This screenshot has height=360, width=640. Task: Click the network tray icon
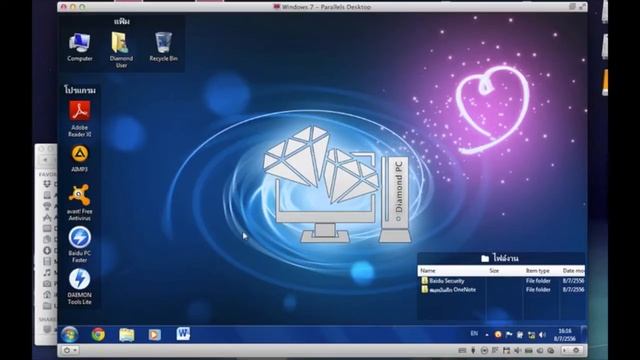(x=531, y=335)
